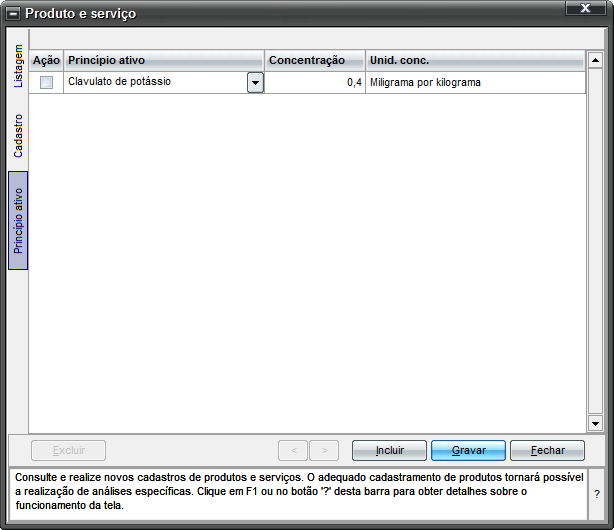Viewport: 614px width, 530px height.
Task: Go to the previous record with the < button
Action: click(x=293, y=450)
